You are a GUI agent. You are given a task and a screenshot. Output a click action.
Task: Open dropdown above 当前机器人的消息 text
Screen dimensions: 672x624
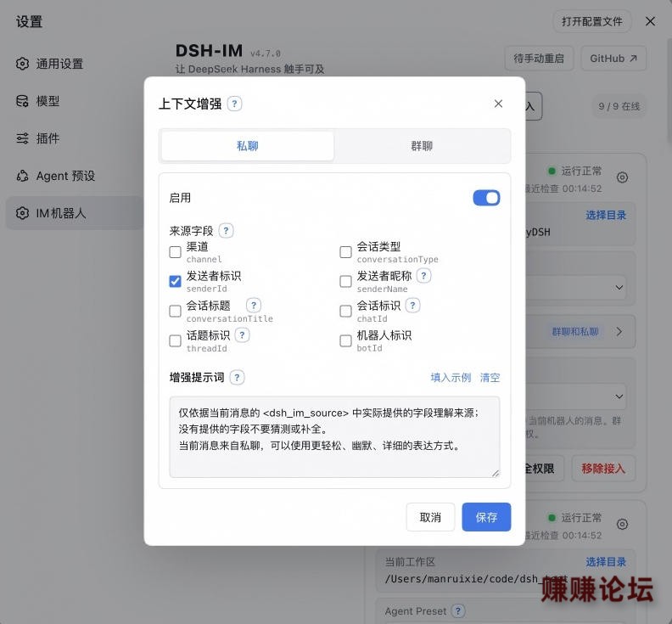pos(619,396)
